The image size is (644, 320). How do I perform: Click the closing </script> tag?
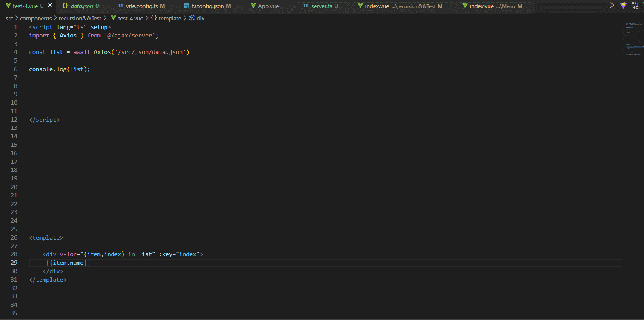tap(44, 120)
